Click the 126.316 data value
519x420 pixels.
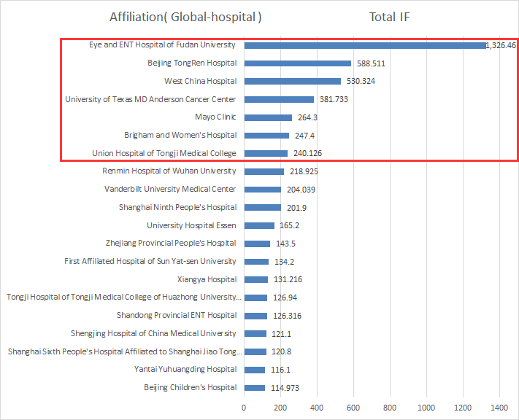(288, 316)
